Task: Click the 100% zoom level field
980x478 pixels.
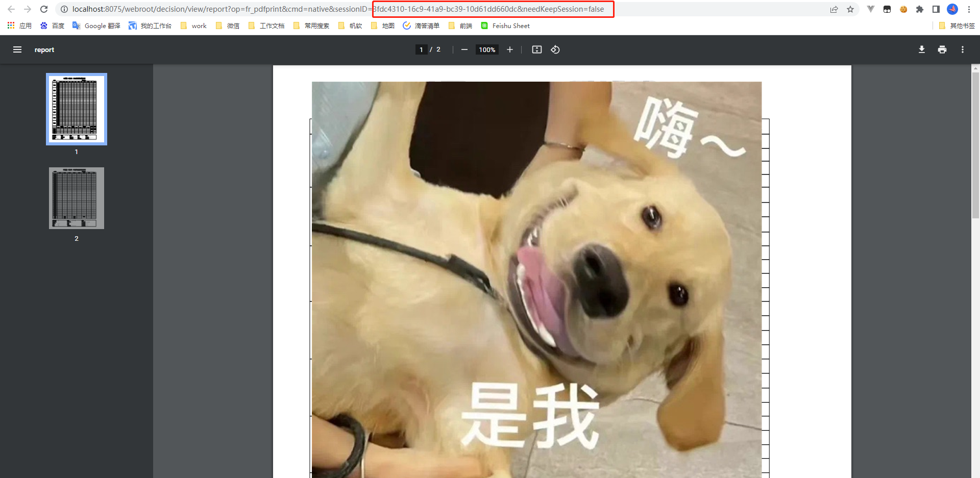Action: 487,49
